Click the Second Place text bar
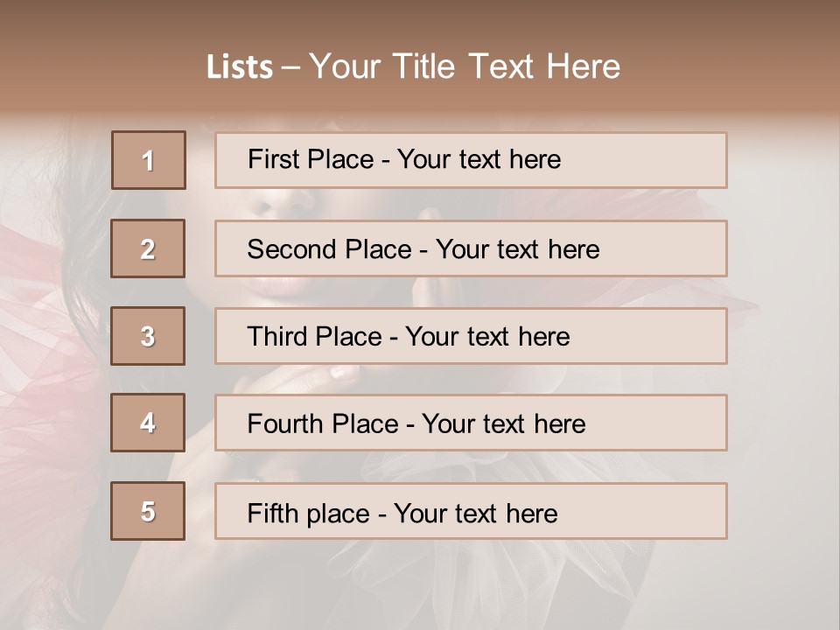 [471, 248]
